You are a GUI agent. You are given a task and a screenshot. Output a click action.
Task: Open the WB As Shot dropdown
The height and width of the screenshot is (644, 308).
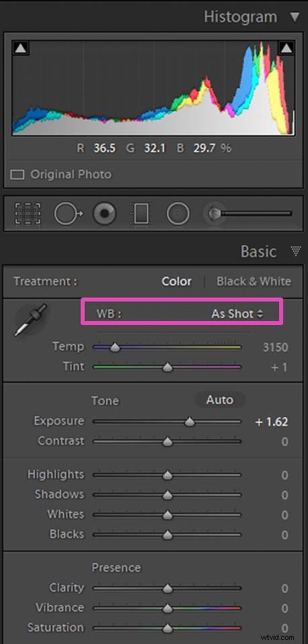(x=237, y=314)
